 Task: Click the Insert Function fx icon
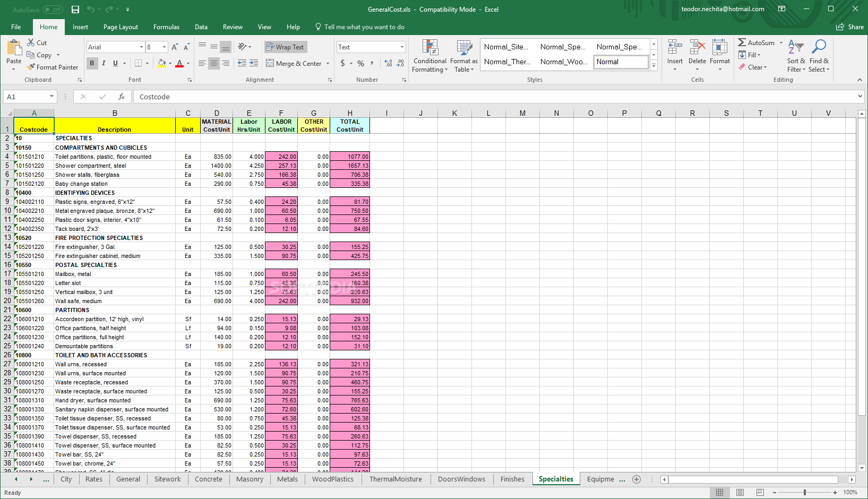point(122,97)
